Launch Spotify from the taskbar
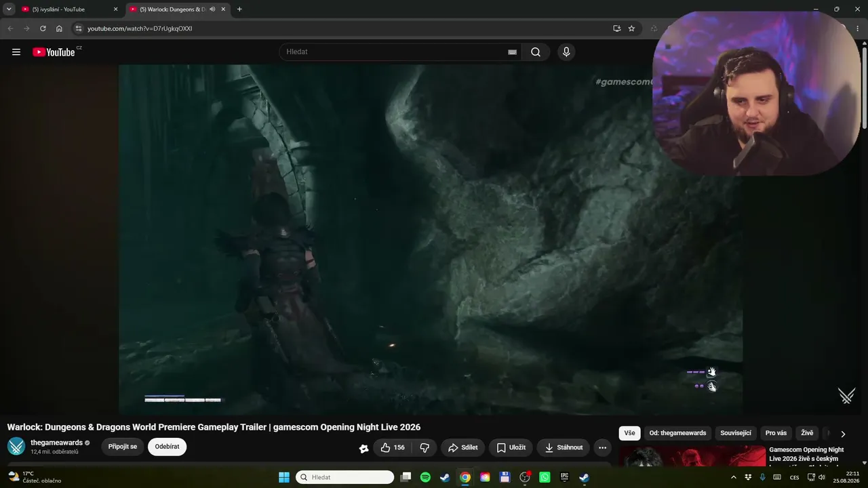 pos(425,477)
